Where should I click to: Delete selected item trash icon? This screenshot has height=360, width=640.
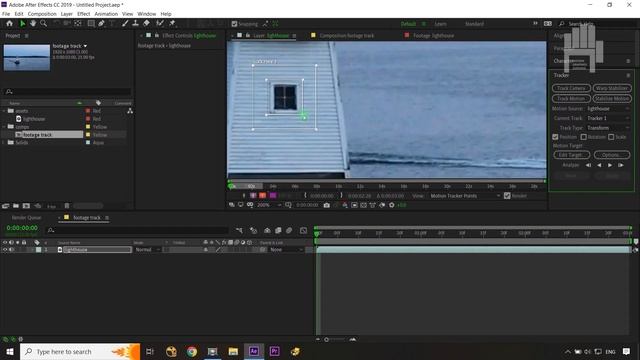point(67,206)
